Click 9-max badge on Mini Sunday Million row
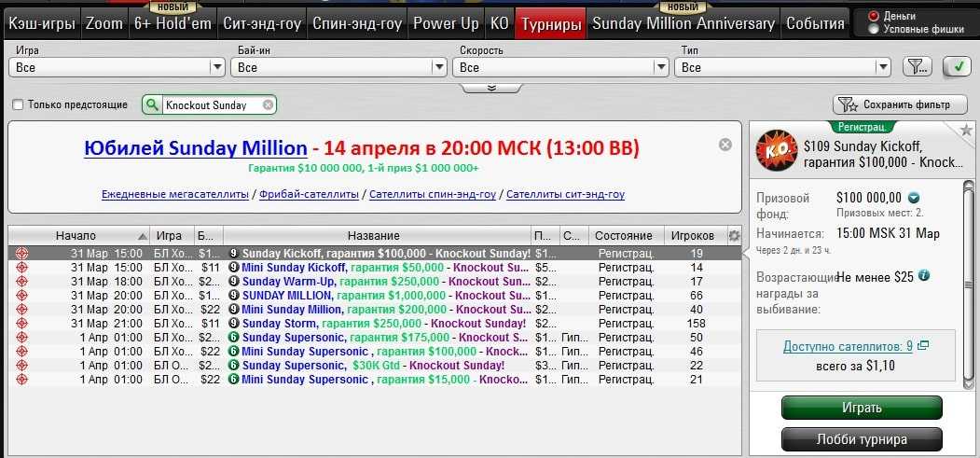Viewport: 980px width, 458px height. coord(234,310)
